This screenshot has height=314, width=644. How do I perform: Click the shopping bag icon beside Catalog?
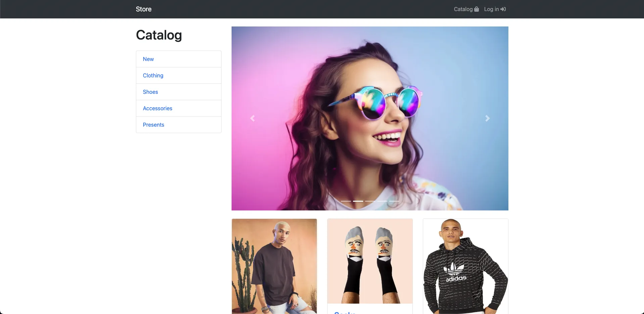(x=477, y=9)
